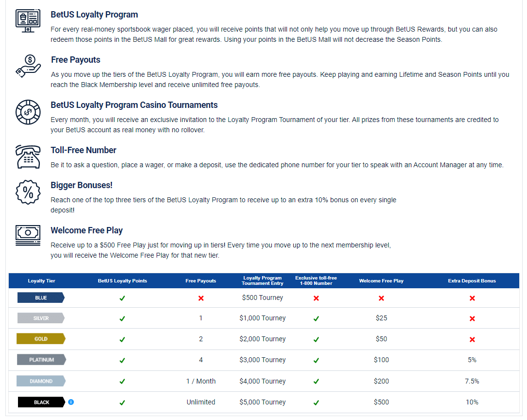The image size is (527, 420).
Task: Select the Black loyalty tier badge
Action: [x=41, y=402]
